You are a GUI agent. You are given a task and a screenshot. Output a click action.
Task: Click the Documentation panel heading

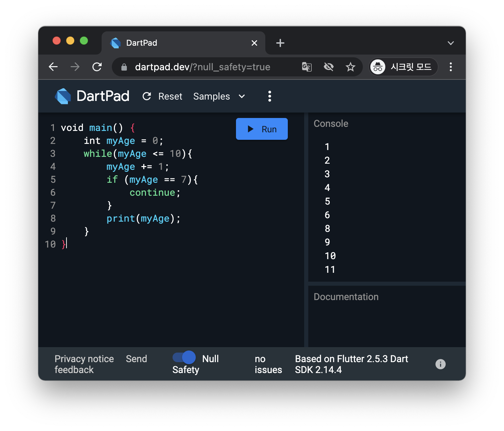click(x=346, y=297)
